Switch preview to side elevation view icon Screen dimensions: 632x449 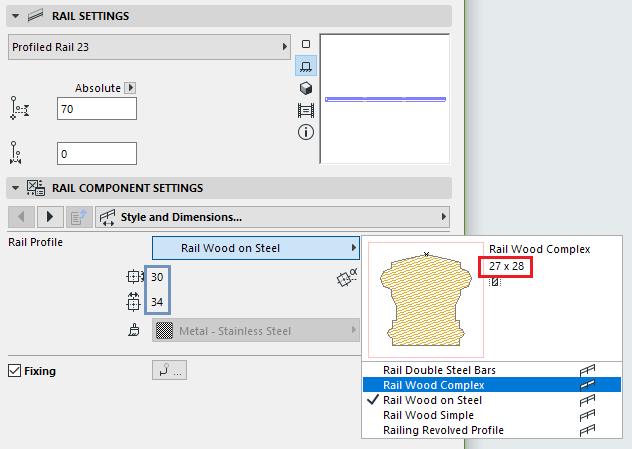306,66
